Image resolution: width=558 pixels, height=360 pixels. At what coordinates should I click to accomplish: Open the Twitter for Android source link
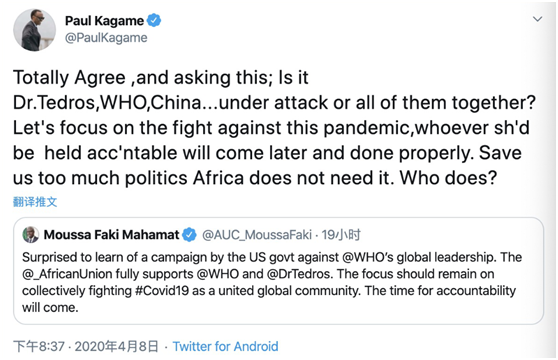[x=225, y=346]
